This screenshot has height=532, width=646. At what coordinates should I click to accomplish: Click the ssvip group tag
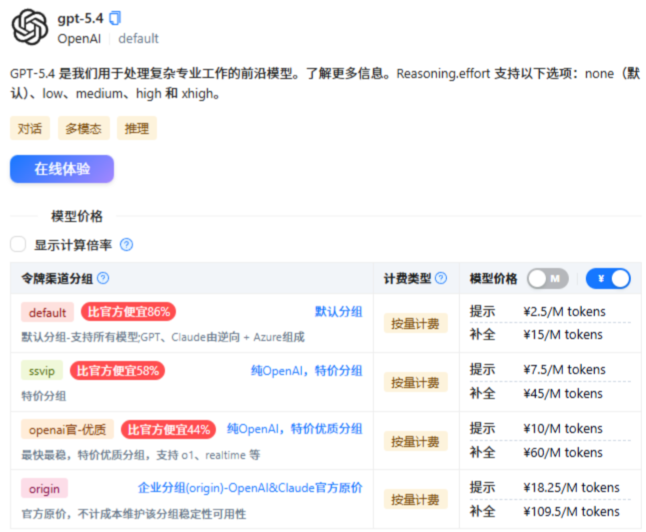tap(42, 371)
